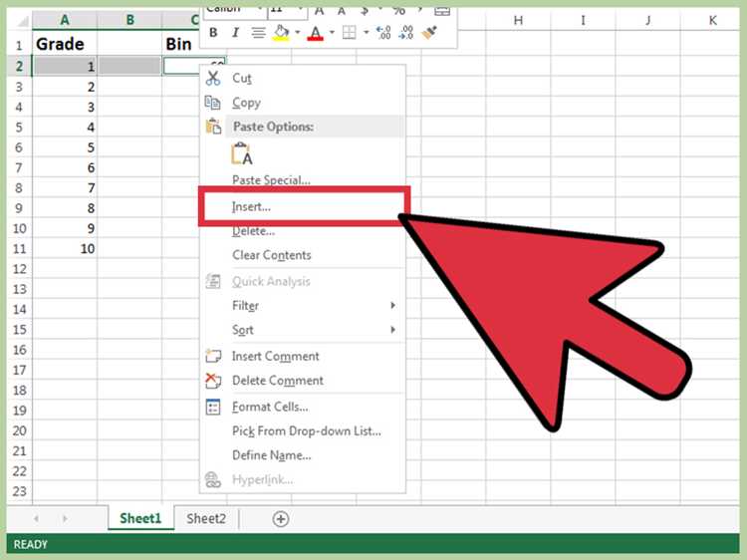Click the center align icon in mini toolbar
Screen dimensions: 747x560
point(258,33)
